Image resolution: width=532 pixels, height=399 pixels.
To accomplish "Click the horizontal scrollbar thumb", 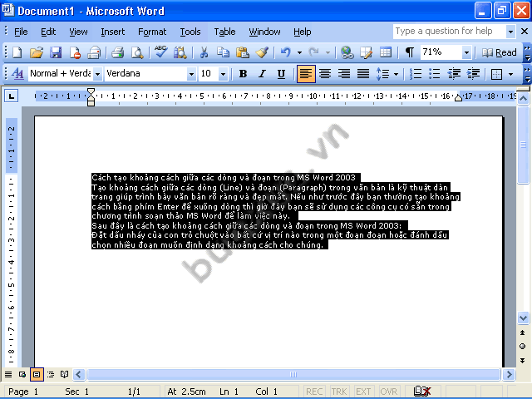I will point(293,375).
